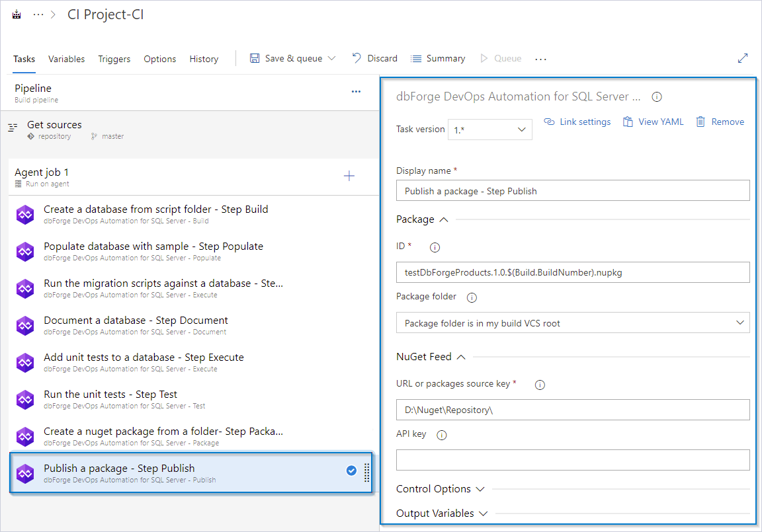Click Save & queue button
Image resolution: width=762 pixels, height=532 pixels.
point(286,58)
